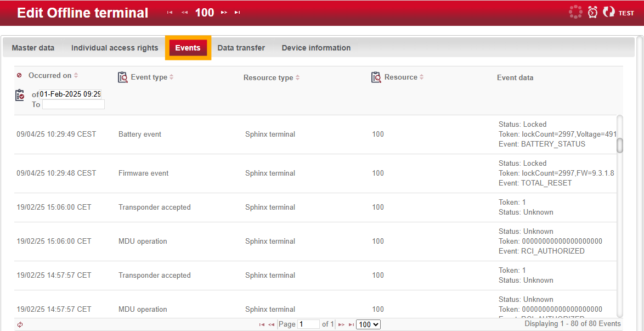The image size is (644, 331).
Task: Click the clear filter icon beside Occurred on
Action: (19, 75)
